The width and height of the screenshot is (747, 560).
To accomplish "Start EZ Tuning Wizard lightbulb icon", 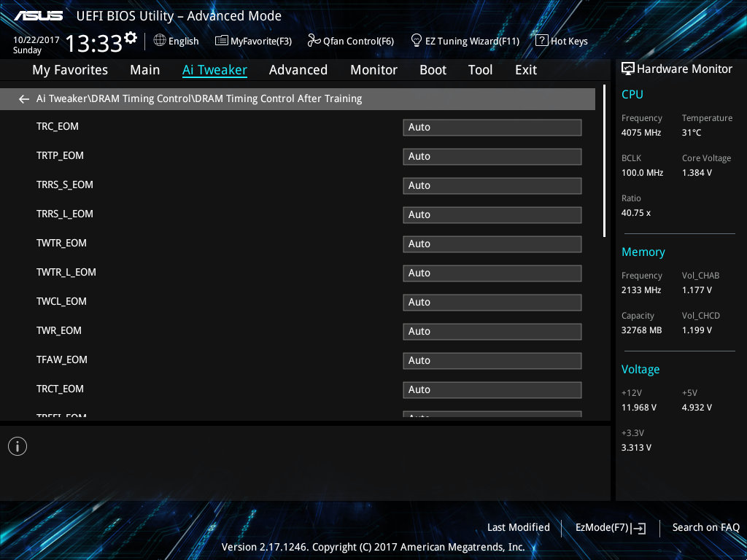I will pos(417,41).
